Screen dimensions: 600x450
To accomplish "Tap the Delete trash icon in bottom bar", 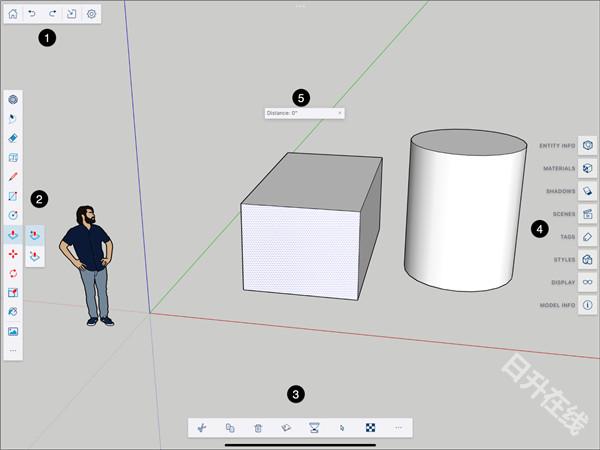I will (258, 428).
